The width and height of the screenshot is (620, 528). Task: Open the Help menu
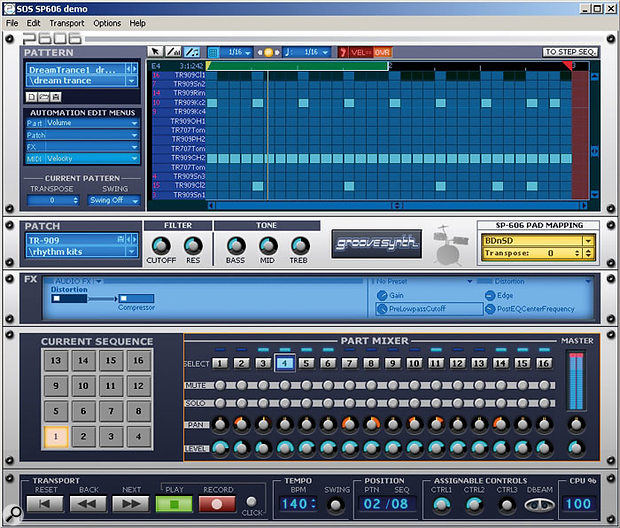coord(137,23)
